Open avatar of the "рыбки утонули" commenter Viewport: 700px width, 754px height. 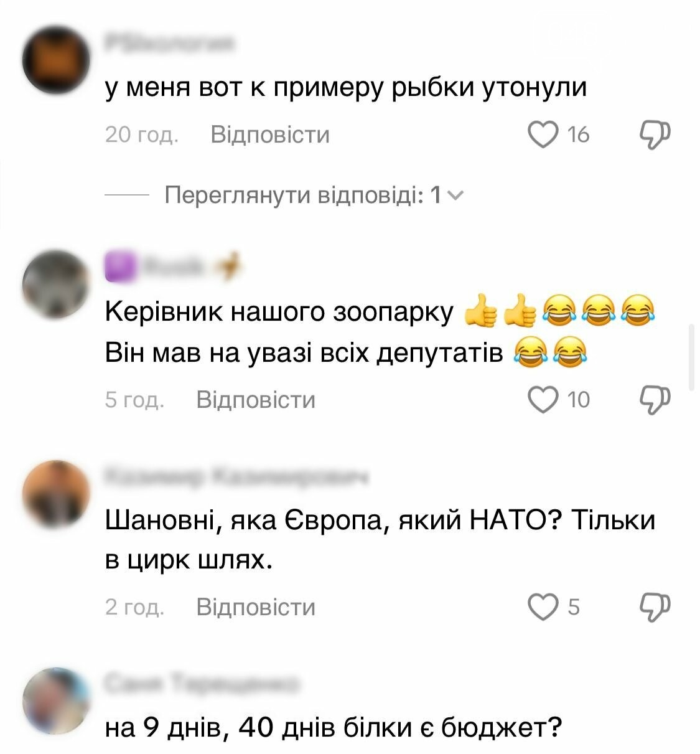(x=56, y=60)
